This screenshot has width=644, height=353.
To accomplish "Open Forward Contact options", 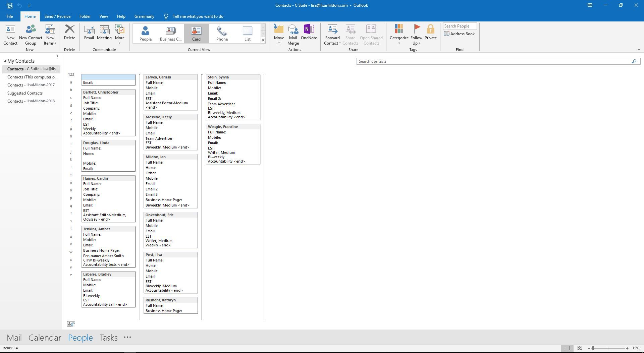I will [x=332, y=35].
